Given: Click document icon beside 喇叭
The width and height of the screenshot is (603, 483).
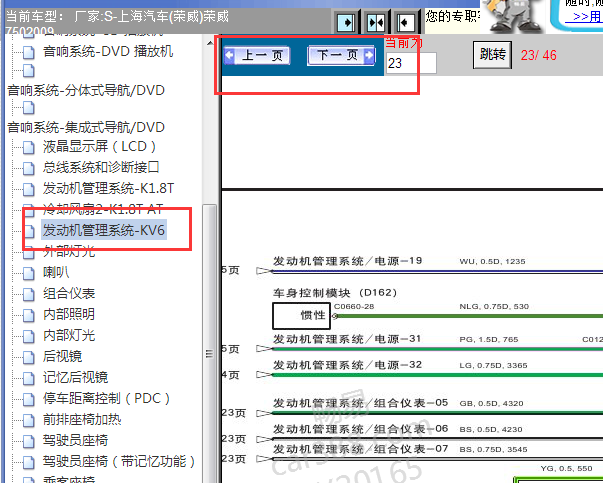Looking at the screenshot, I should click(28, 273).
